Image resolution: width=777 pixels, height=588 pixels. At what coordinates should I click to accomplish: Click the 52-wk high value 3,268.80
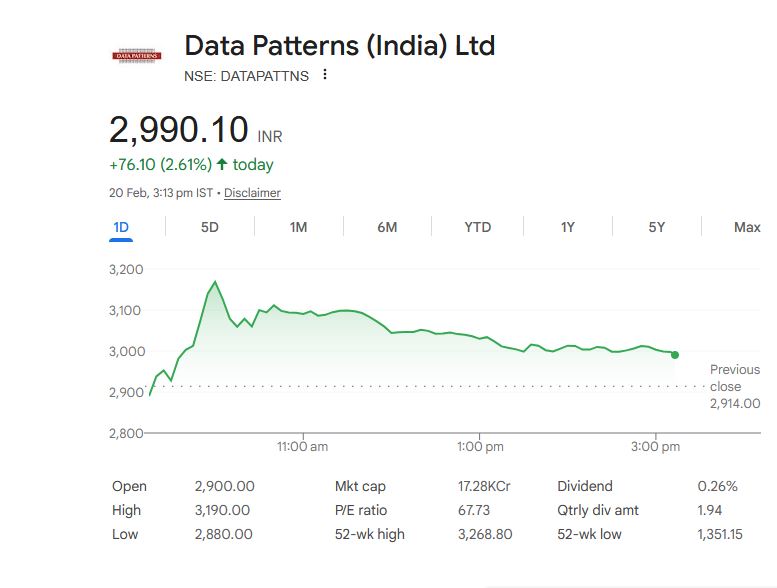click(484, 534)
